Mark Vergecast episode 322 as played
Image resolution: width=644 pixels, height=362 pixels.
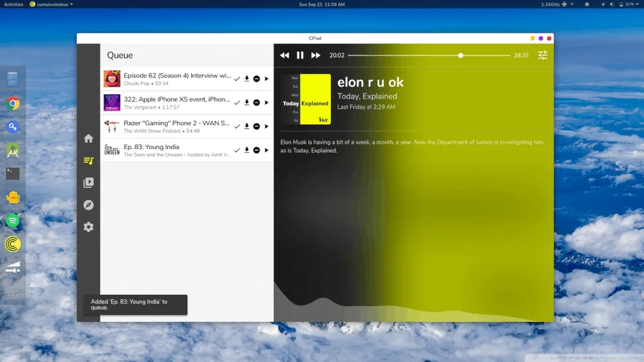point(237,102)
